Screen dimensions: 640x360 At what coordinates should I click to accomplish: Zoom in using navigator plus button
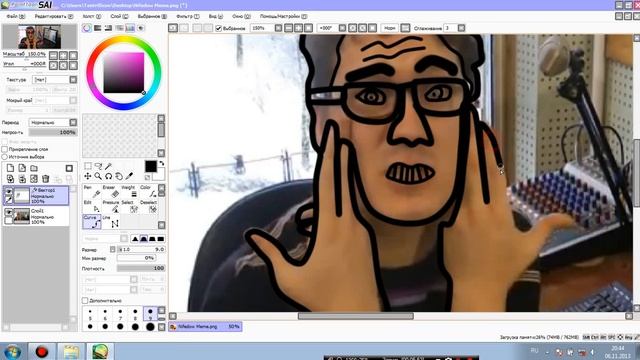pos(63,55)
